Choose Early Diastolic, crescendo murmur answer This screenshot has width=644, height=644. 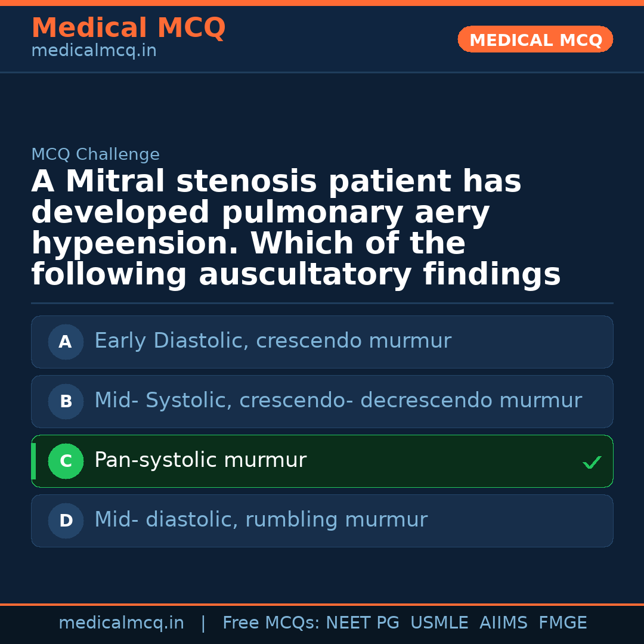273,341
